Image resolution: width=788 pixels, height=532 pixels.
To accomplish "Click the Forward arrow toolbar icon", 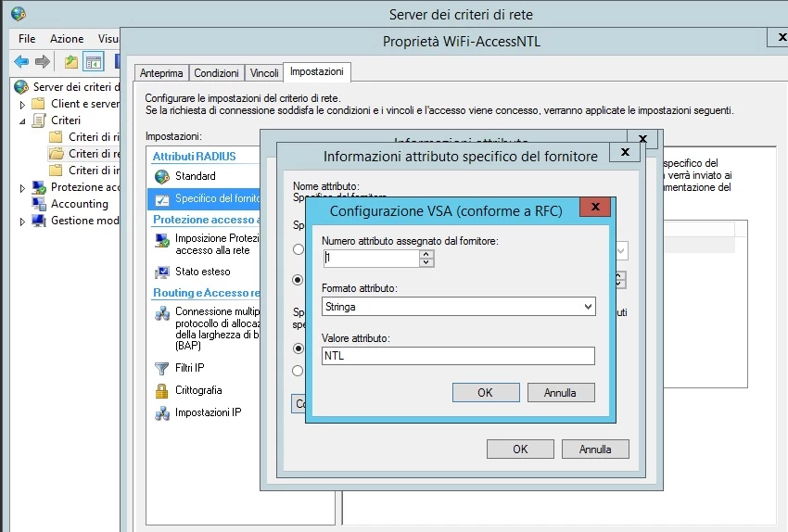I will 43,62.
